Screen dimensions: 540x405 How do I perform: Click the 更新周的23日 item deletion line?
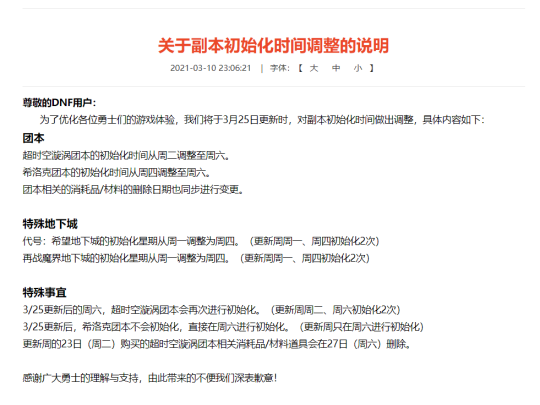click(217, 344)
